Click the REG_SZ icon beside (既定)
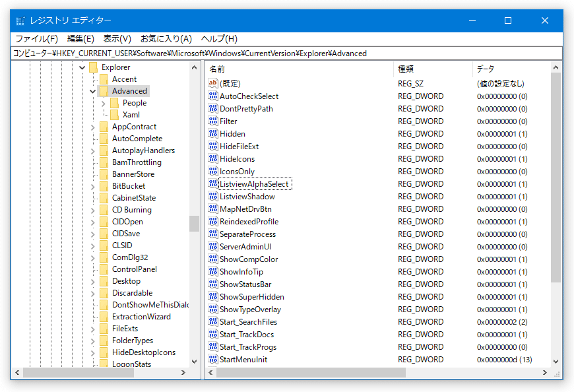This screenshot has height=392, width=574. tap(214, 83)
